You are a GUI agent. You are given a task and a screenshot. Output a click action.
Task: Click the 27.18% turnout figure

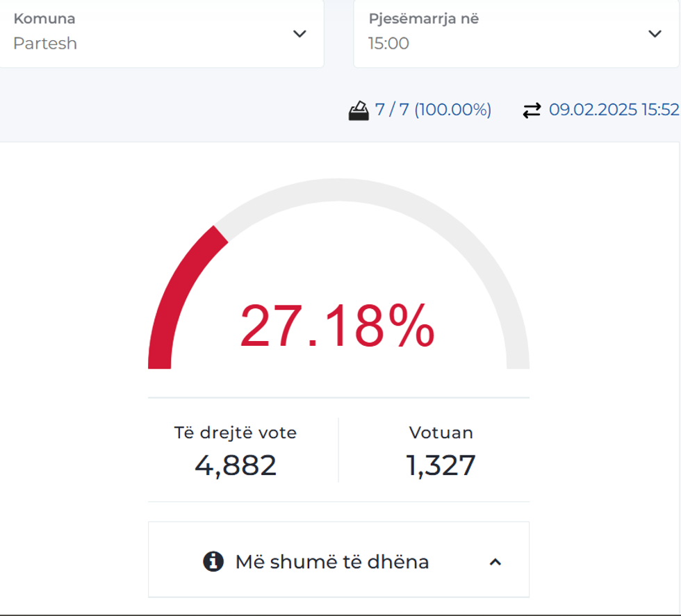coord(337,326)
